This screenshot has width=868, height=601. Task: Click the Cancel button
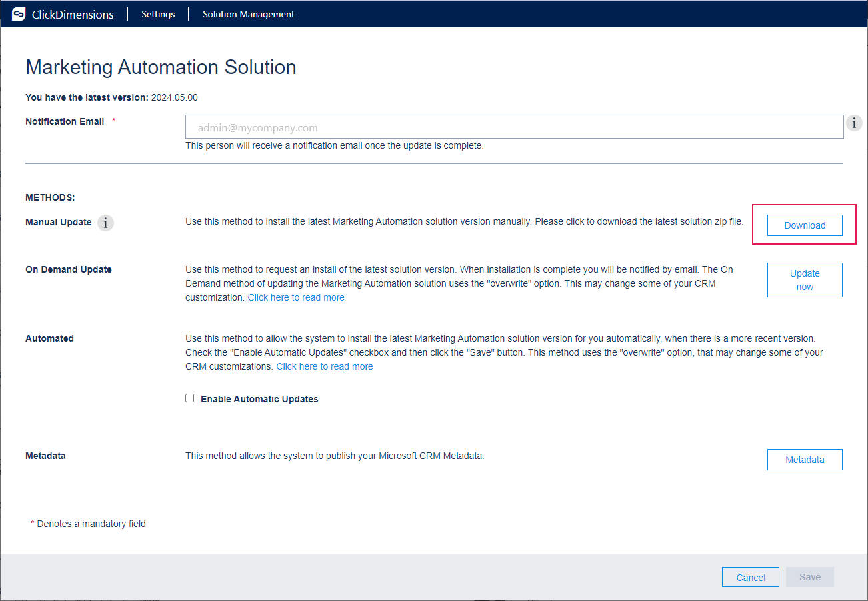750,576
